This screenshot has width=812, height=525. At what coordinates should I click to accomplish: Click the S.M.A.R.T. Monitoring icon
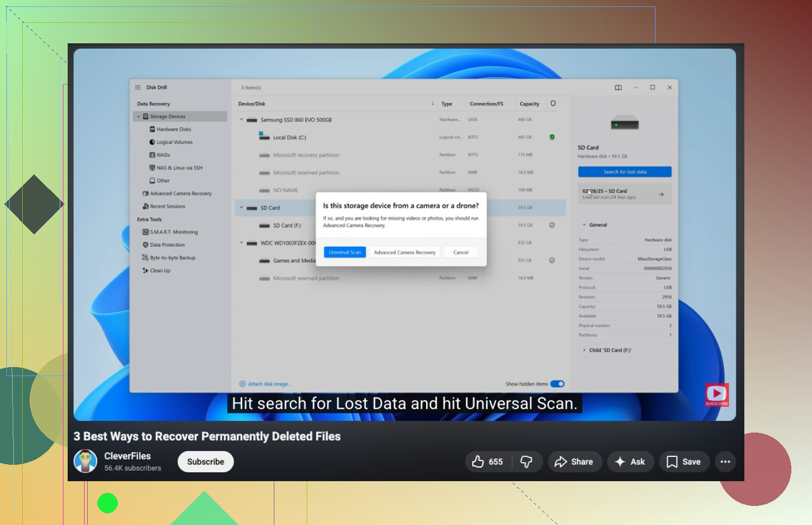145,232
